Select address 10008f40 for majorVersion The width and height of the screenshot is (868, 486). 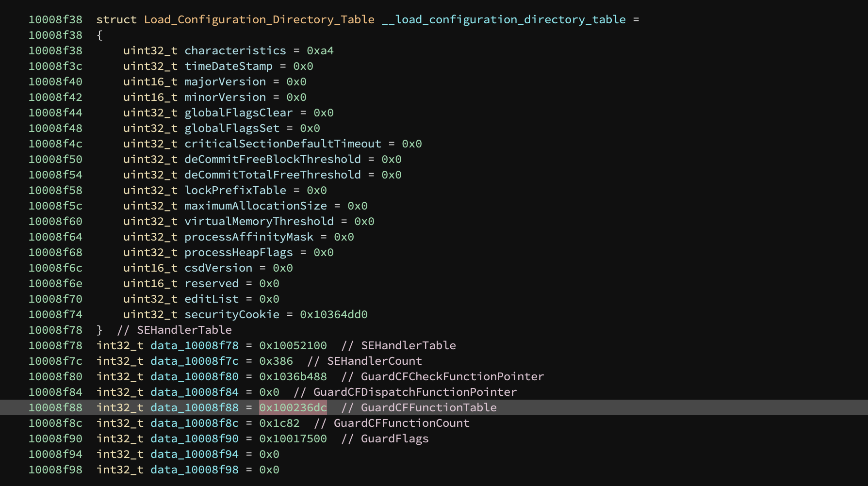(55, 81)
